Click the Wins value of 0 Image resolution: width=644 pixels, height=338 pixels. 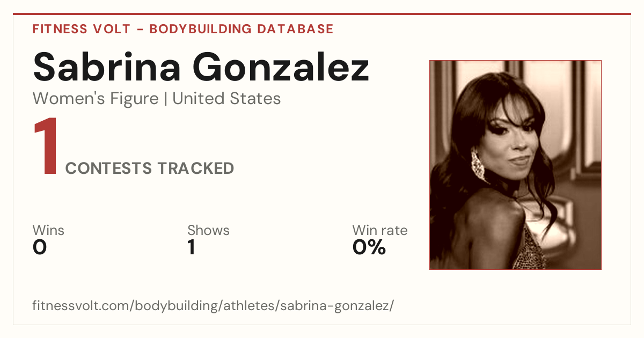point(40,247)
